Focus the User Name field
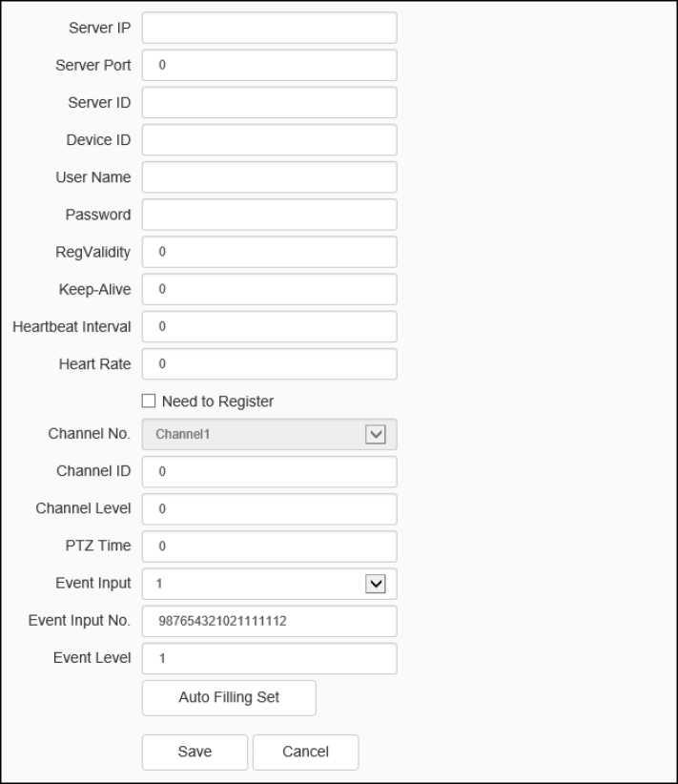Image resolution: width=678 pixels, height=784 pixels. click(269, 176)
